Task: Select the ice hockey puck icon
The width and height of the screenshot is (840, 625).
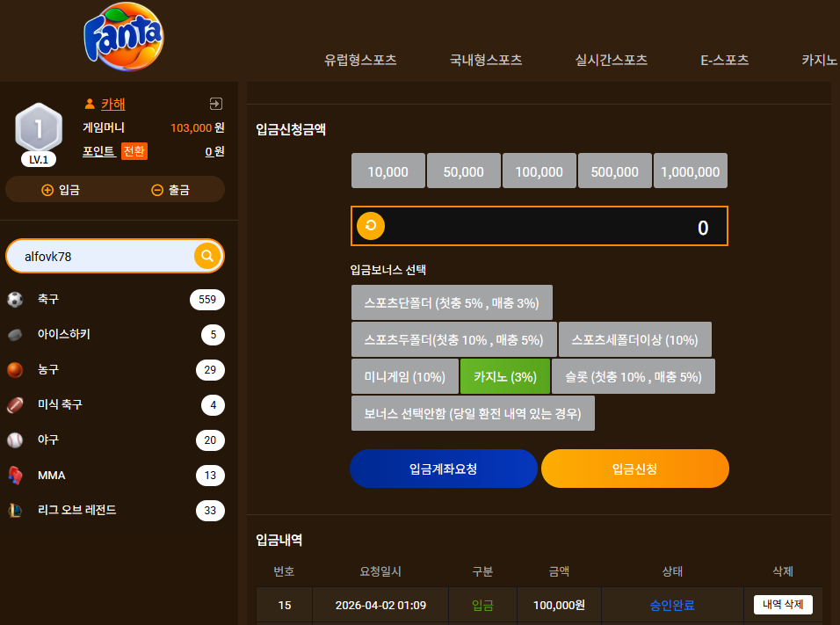Action: point(15,335)
